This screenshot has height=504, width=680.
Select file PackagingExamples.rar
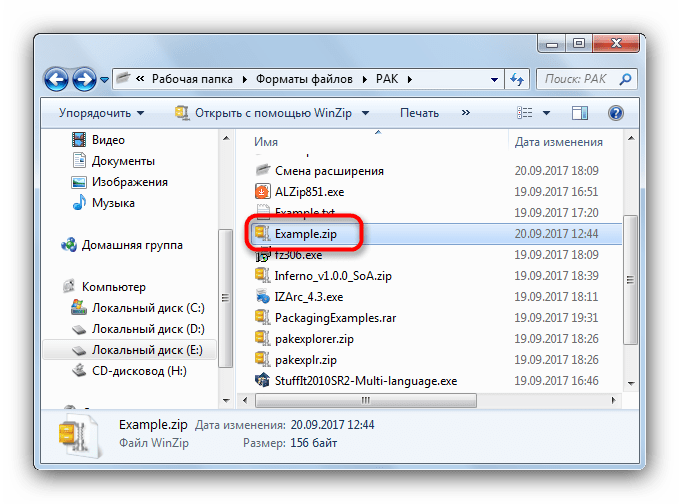click(335, 318)
